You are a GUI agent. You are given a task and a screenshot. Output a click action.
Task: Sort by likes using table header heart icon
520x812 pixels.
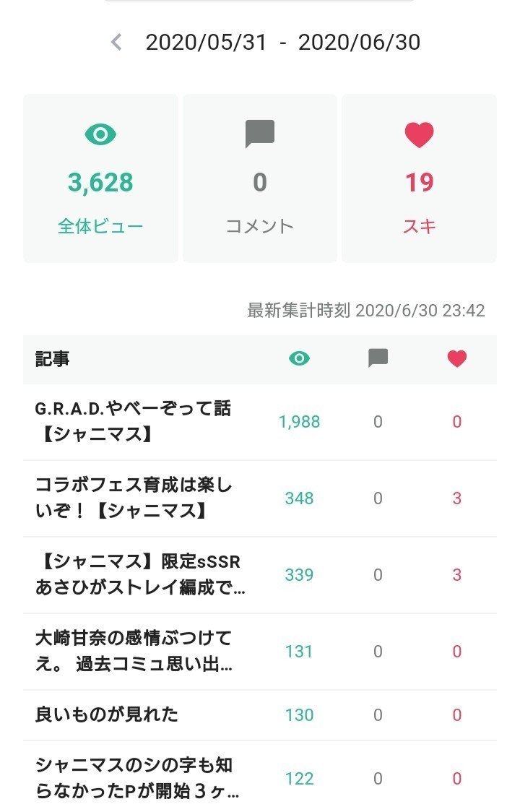(456, 358)
